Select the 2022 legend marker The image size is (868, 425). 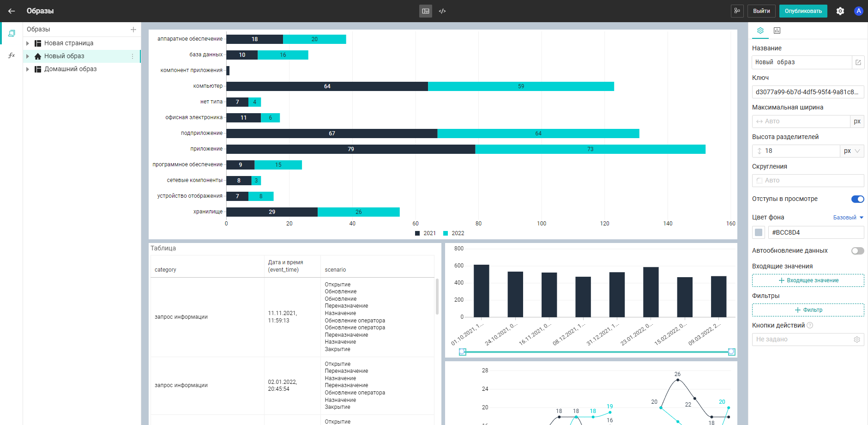[446, 233]
